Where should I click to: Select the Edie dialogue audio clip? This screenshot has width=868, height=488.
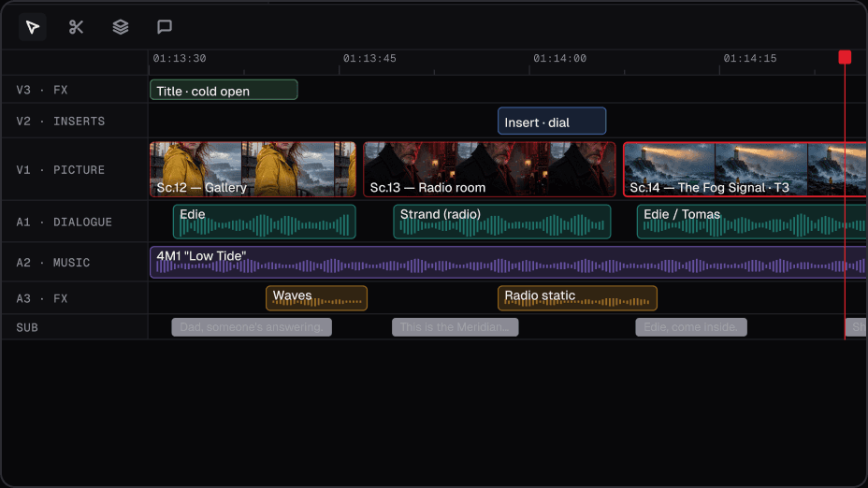pyautogui.click(x=265, y=222)
